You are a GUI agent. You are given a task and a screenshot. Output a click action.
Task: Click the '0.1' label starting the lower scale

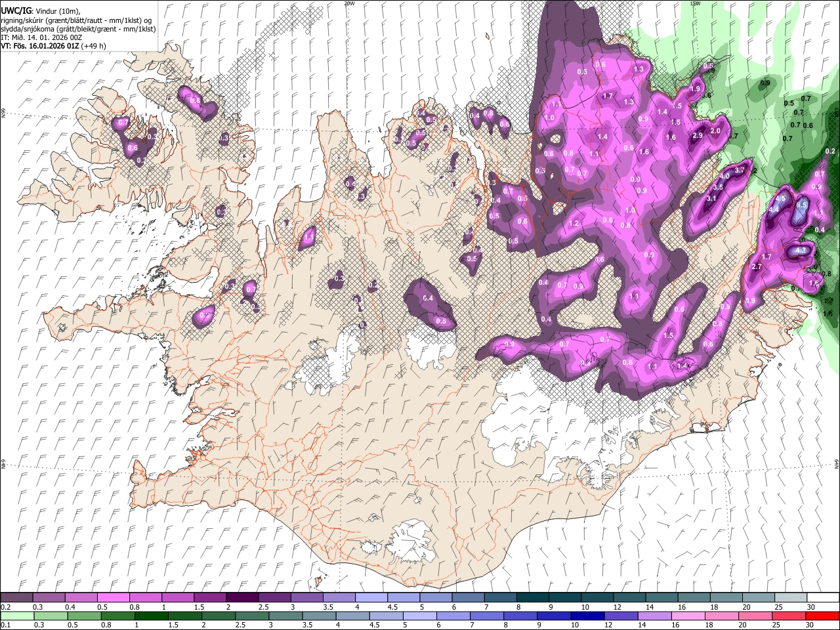[5, 625]
